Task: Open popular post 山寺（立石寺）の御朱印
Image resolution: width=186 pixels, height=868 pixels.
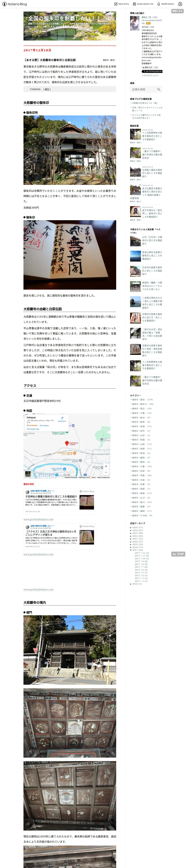Action: coord(152,240)
